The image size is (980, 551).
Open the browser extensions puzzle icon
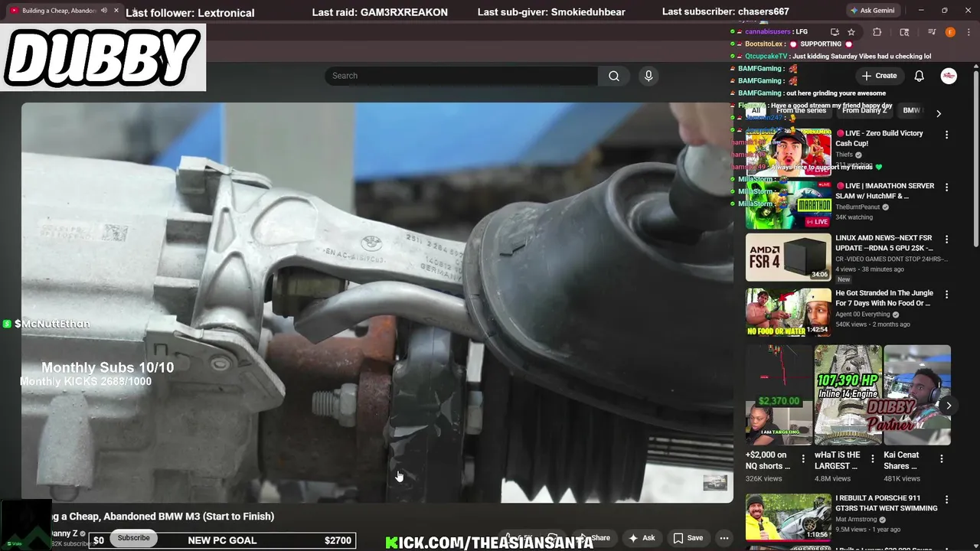tap(877, 32)
